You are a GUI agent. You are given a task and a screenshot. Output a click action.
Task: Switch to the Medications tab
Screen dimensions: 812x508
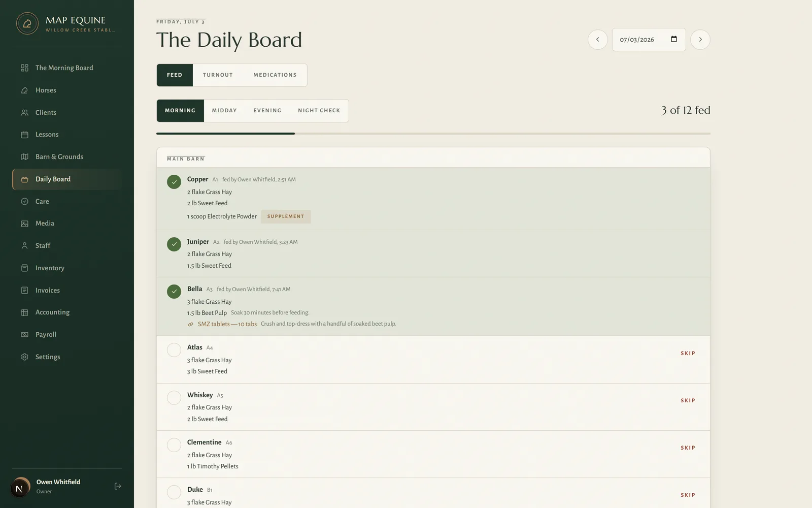(x=275, y=75)
